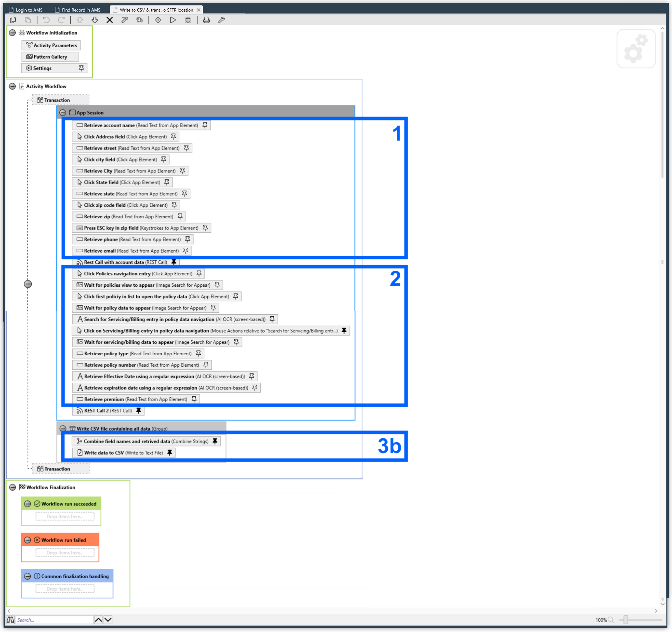Redo the undone action

click(61, 20)
